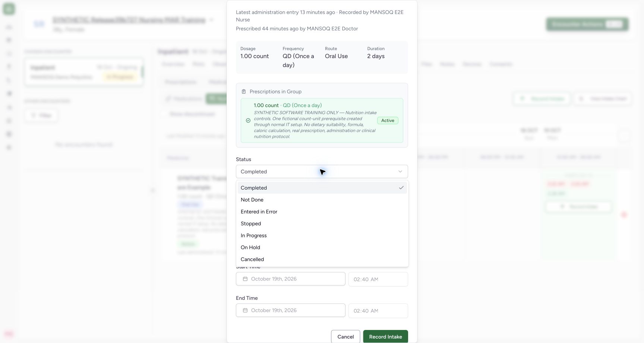Open End Time date picker calendar icon
The image size is (644, 343).
pos(245,310)
